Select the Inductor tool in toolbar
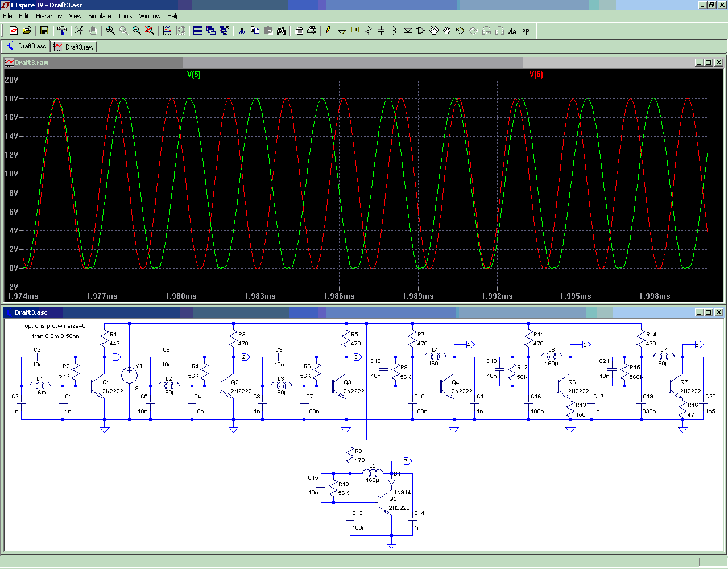 394,31
